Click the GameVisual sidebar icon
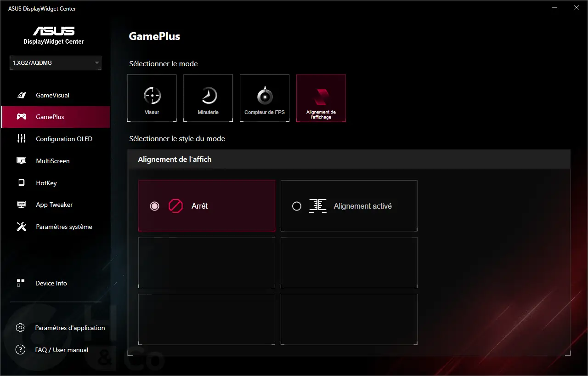The height and width of the screenshot is (376, 588). 21,95
